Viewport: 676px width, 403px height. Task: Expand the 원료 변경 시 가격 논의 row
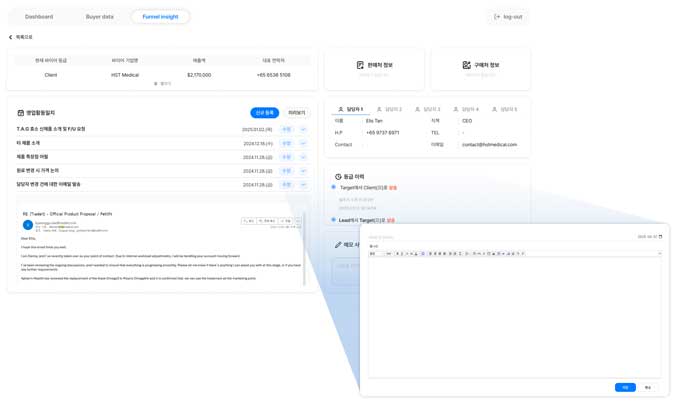click(303, 171)
